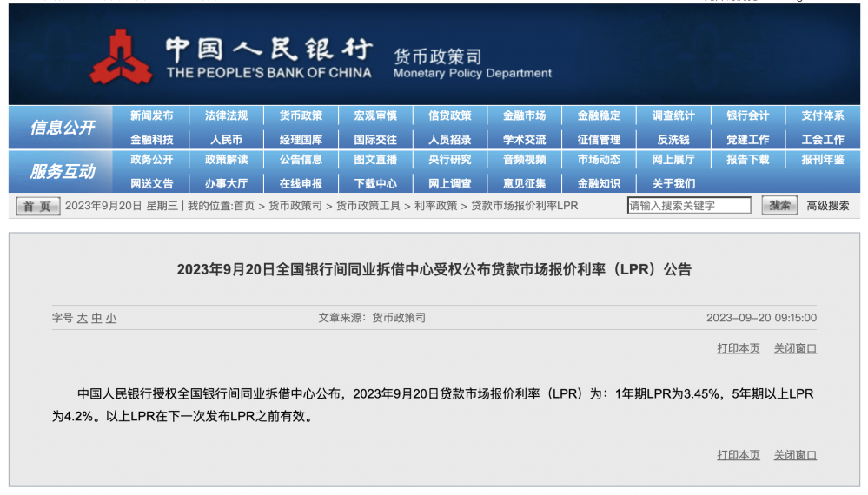Click the 首页 home button
This screenshot has height=495, width=868.
[37, 207]
